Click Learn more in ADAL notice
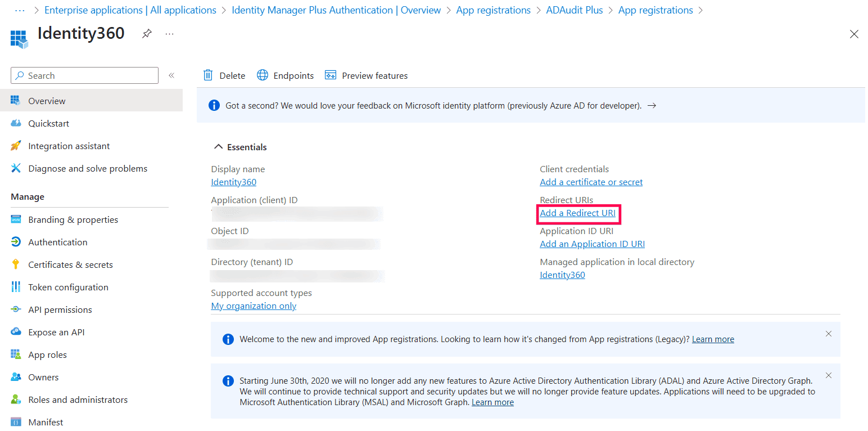868x431 pixels. click(492, 402)
